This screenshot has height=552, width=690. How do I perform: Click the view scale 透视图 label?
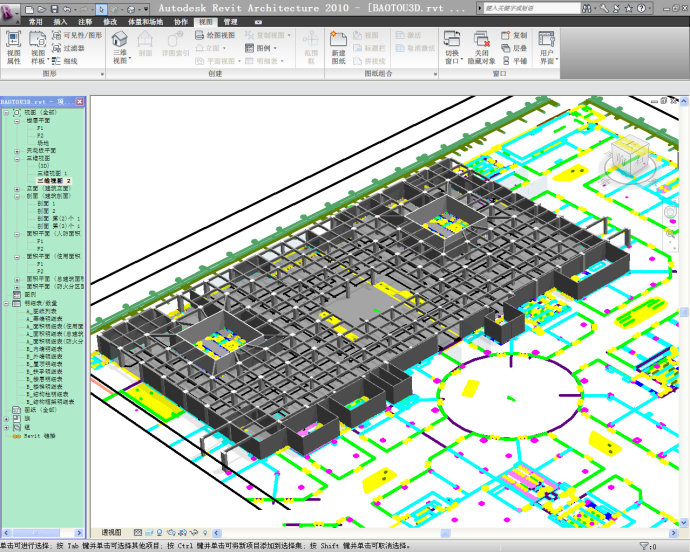click(111, 533)
